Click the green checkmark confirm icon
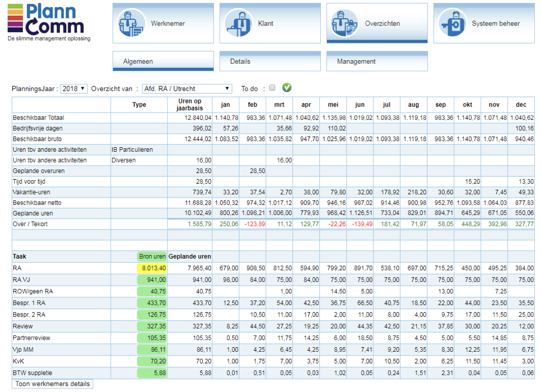The width and height of the screenshot is (542, 392). click(287, 88)
